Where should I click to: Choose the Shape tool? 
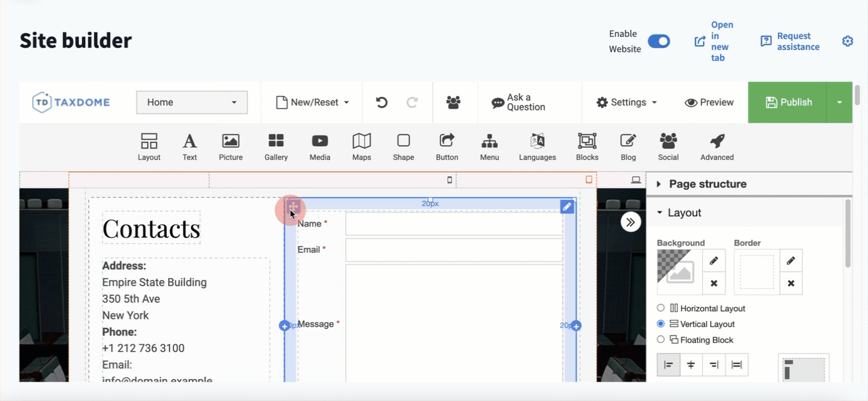tap(403, 147)
